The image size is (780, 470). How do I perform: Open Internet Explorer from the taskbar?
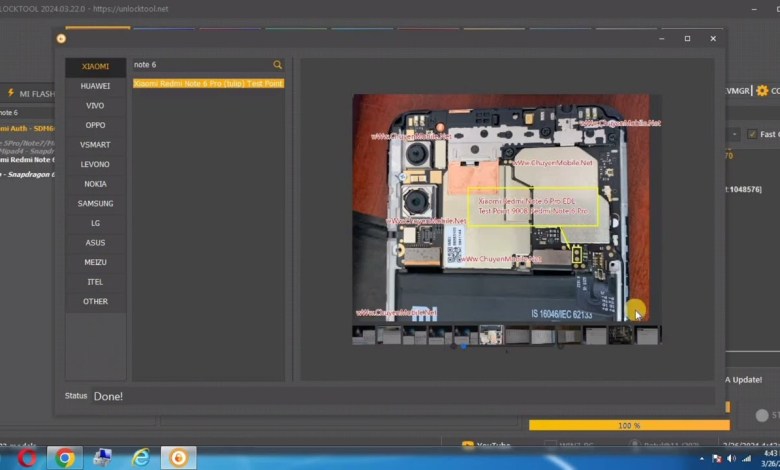click(x=141, y=458)
